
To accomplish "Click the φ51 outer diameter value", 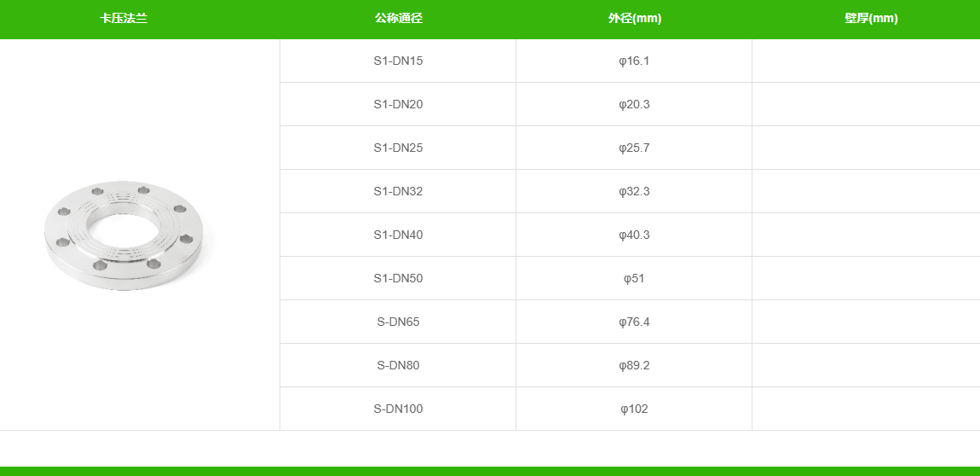I will (634, 279).
